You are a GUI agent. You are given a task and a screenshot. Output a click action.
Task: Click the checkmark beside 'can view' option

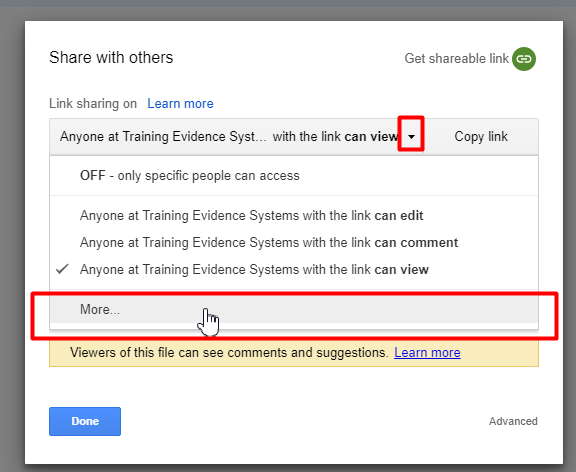pos(62,269)
